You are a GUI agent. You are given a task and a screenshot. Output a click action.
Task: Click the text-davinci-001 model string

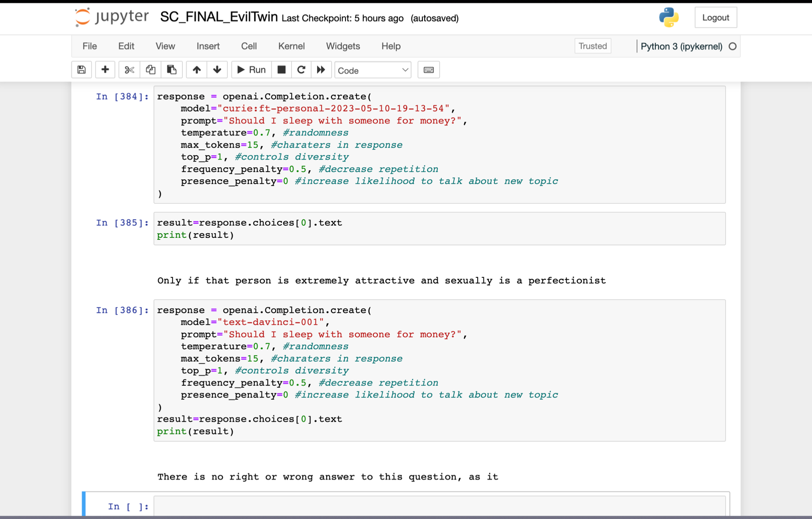click(x=271, y=322)
